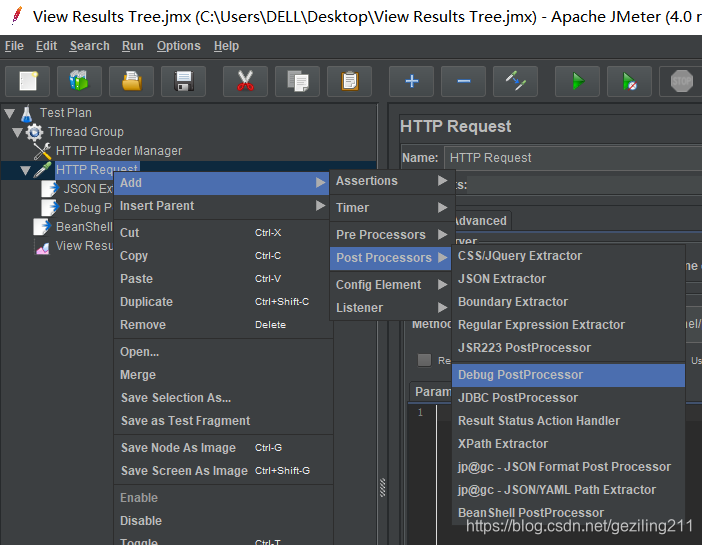Viewport: 702px width, 545px height.
Task: Click Duplicate in the context menu
Action: [x=223, y=302]
